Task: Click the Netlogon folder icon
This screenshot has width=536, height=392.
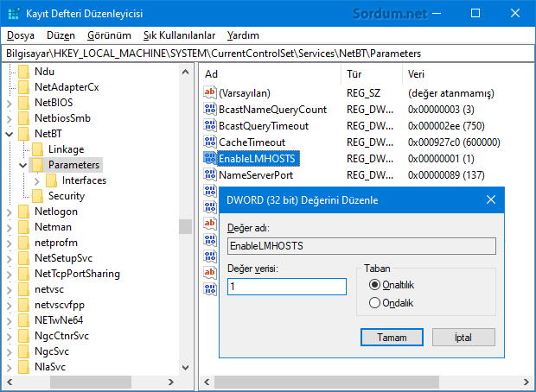Action: 24,212
